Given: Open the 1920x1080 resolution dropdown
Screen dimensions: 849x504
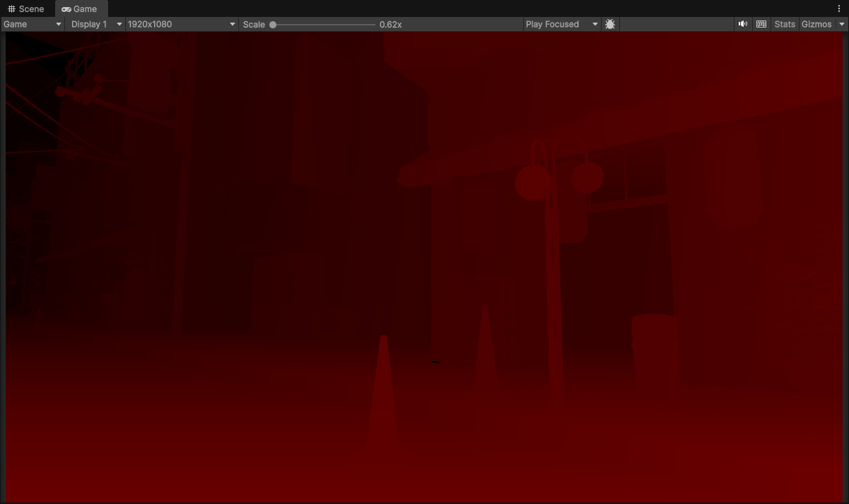Looking at the screenshot, I should click(x=182, y=24).
